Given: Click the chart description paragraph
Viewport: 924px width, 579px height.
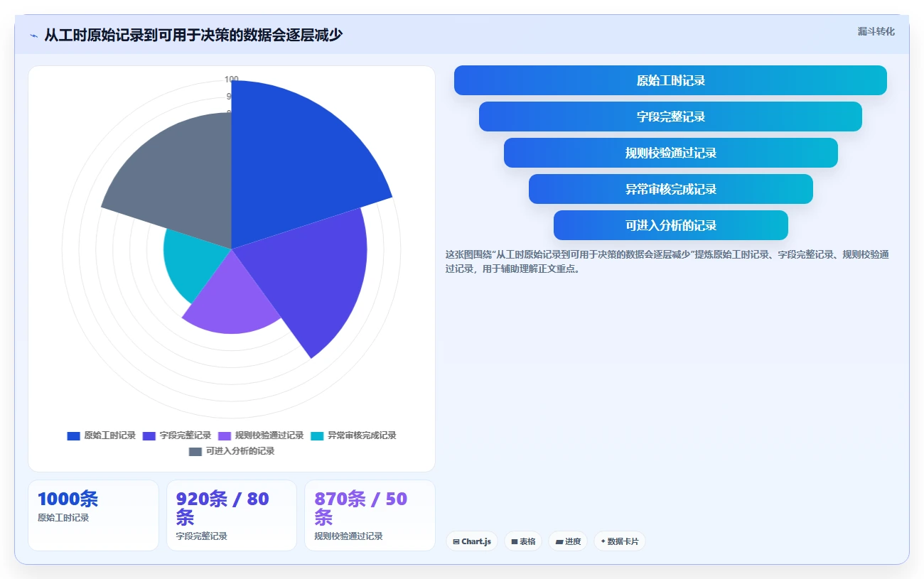Looking at the screenshot, I should 667,261.
